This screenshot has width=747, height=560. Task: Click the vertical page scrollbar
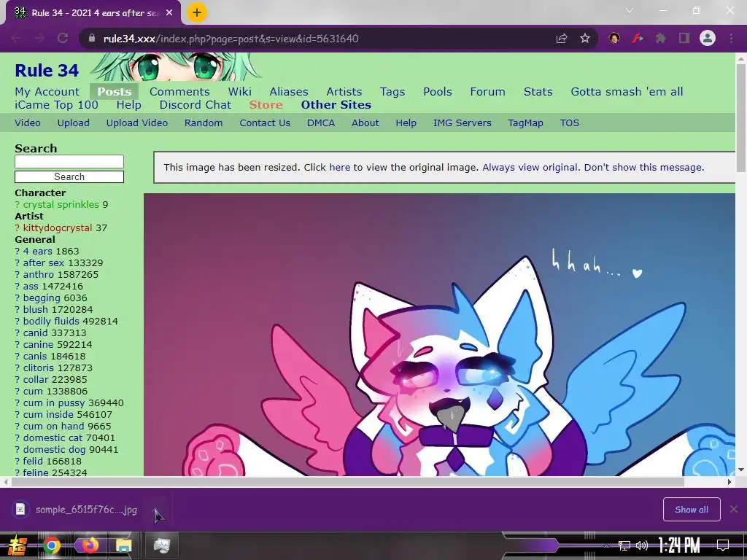(x=741, y=118)
